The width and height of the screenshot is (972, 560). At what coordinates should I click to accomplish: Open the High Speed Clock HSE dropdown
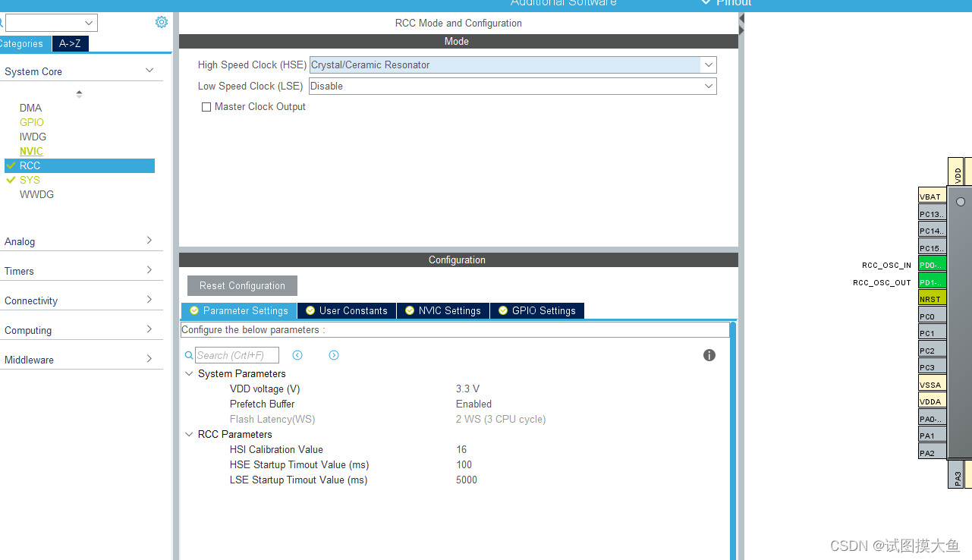[x=707, y=64]
